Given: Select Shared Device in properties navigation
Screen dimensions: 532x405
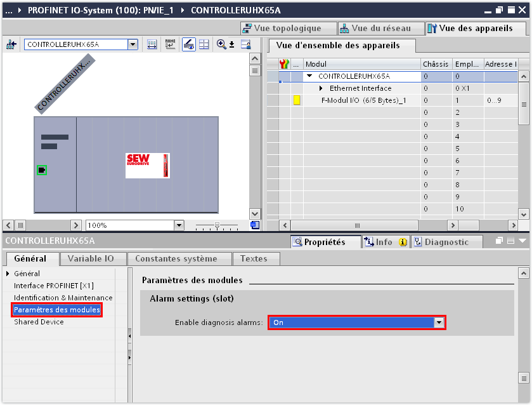Looking at the screenshot, I should (x=39, y=322).
